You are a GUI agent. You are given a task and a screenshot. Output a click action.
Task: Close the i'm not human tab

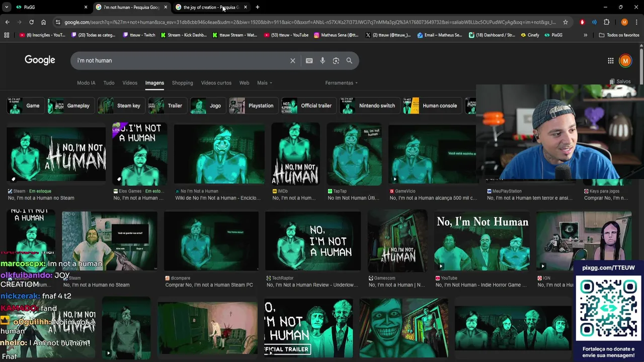coord(166,7)
